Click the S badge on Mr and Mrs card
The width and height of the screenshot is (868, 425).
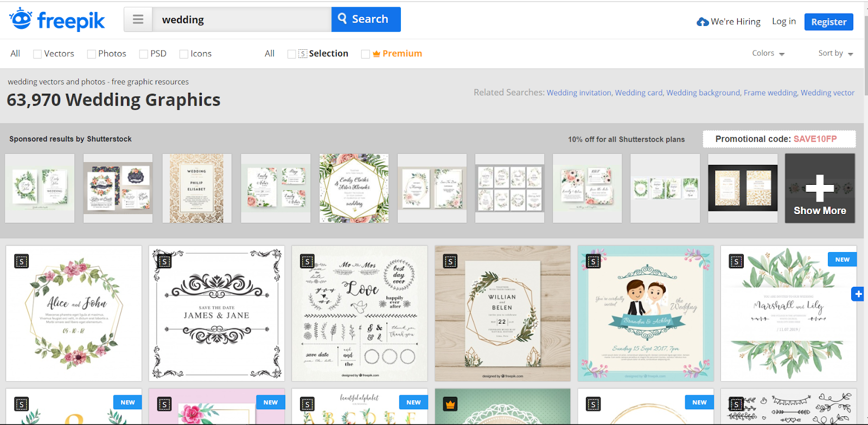click(x=307, y=262)
